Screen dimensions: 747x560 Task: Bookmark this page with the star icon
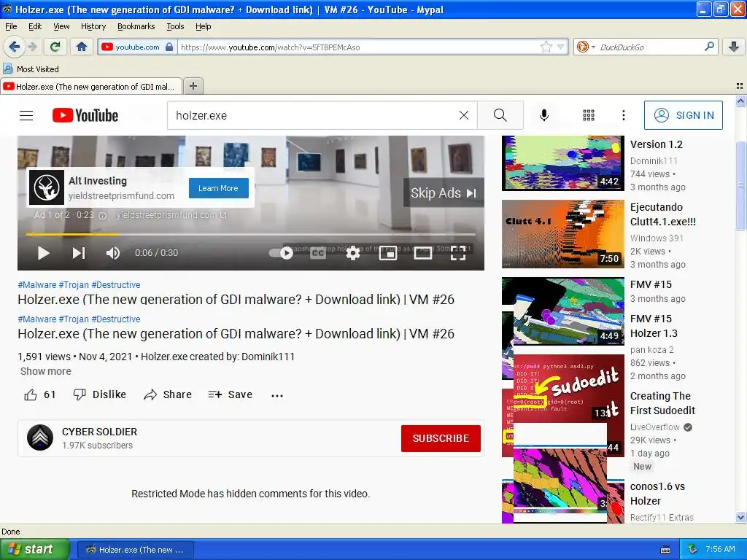tap(546, 47)
